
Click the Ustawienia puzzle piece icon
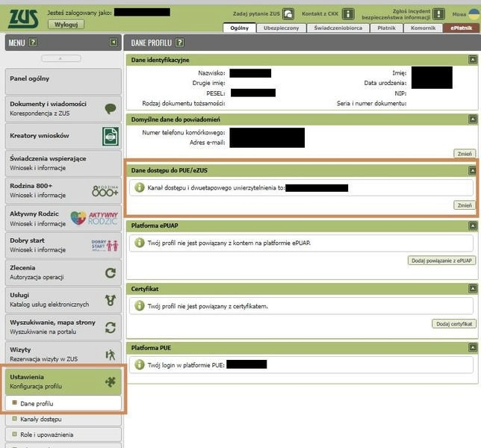pos(111,382)
